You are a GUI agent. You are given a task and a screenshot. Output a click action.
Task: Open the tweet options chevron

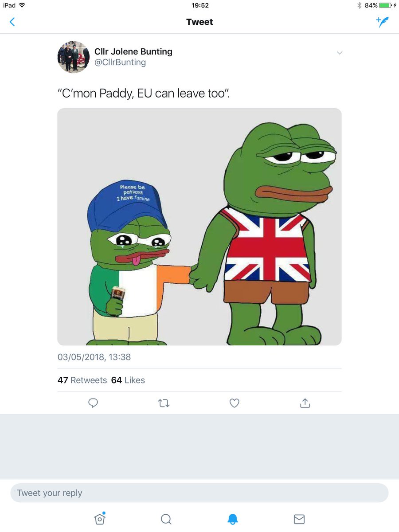tap(340, 53)
